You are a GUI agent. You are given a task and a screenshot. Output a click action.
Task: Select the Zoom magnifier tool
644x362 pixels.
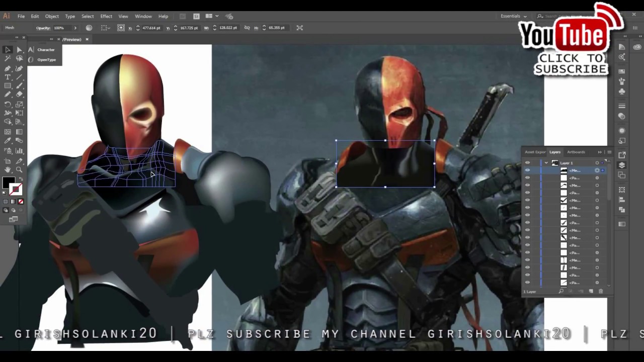click(19, 170)
